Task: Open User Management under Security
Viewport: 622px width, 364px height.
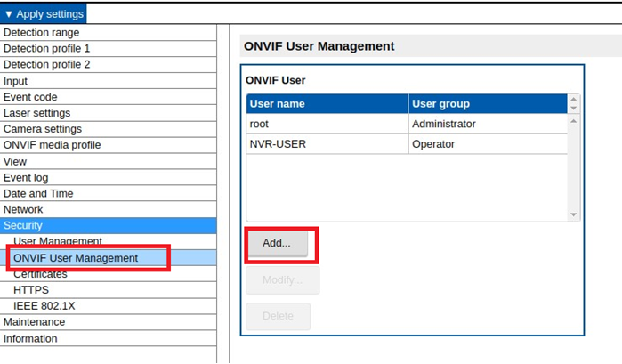Action: (x=58, y=241)
